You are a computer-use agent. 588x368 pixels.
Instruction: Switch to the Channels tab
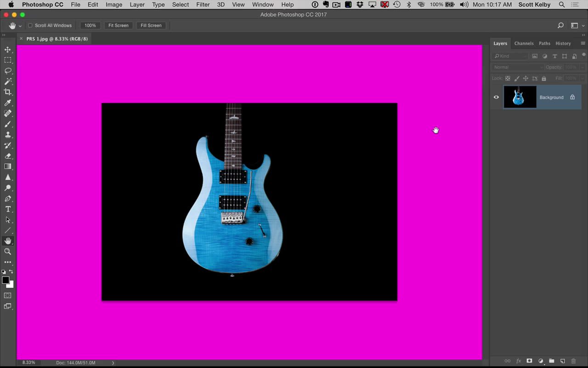click(x=524, y=43)
